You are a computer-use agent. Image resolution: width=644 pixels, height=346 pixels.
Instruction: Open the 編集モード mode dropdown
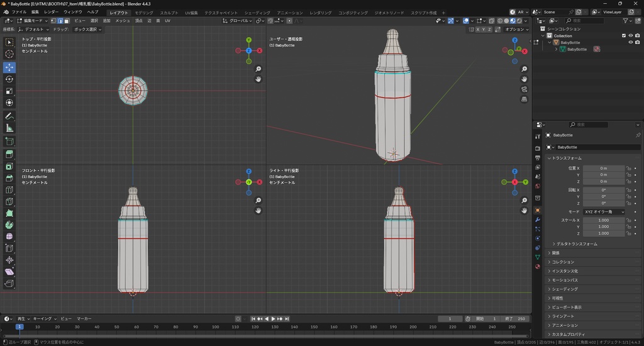tap(33, 21)
